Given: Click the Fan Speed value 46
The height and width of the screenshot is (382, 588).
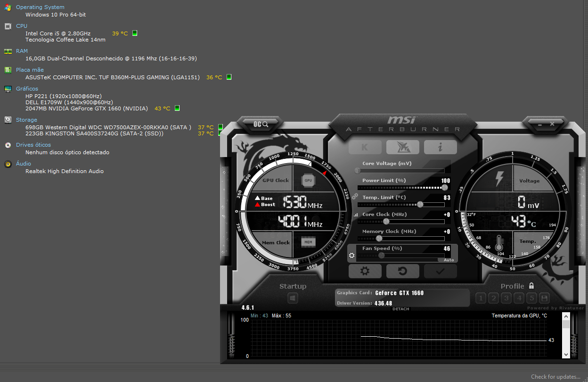Looking at the screenshot, I should tap(447, 249).
